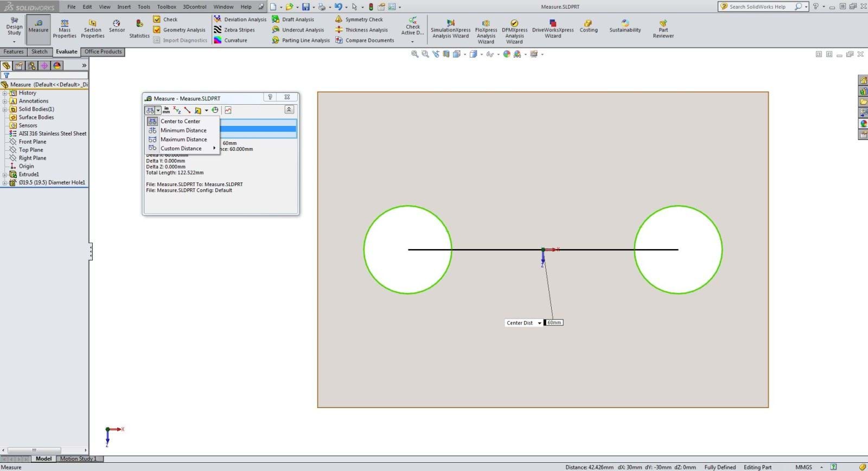This screenshot has width=868, height=471.
Task: Open the Draft Analysis tool
Action: pyautogui.click(x=297, y=20)
